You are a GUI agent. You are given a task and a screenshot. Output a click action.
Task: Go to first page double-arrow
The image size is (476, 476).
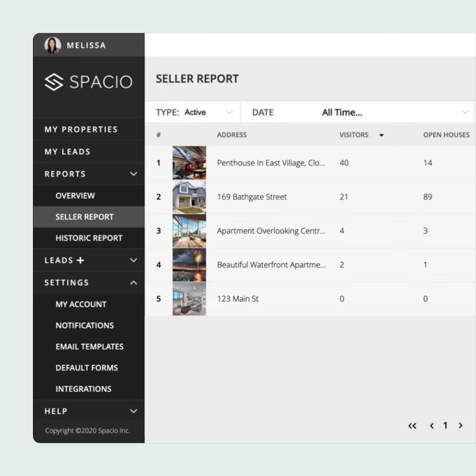[x=412, y=425]
